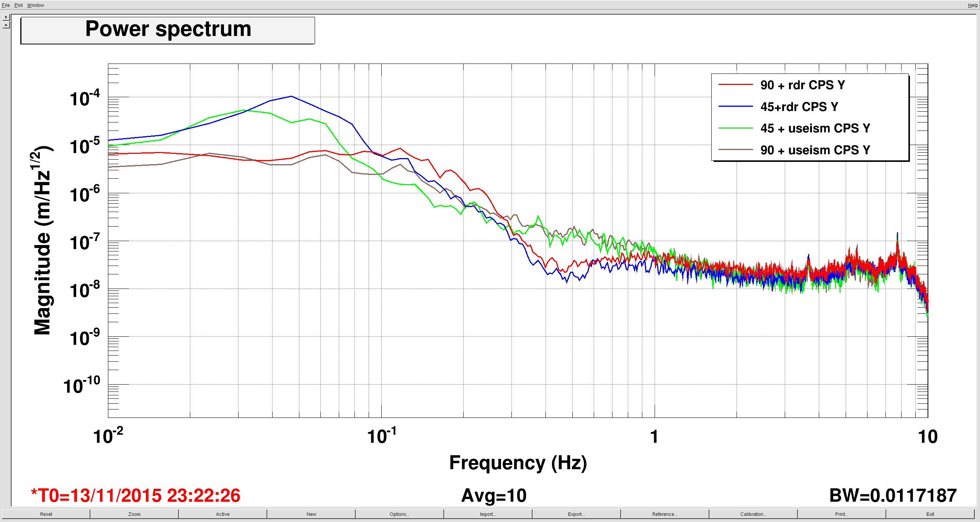Click the BW=0.0117187 label
This screenshot has height=522, width=980.
pyautogui.click(x=893, y=495)
